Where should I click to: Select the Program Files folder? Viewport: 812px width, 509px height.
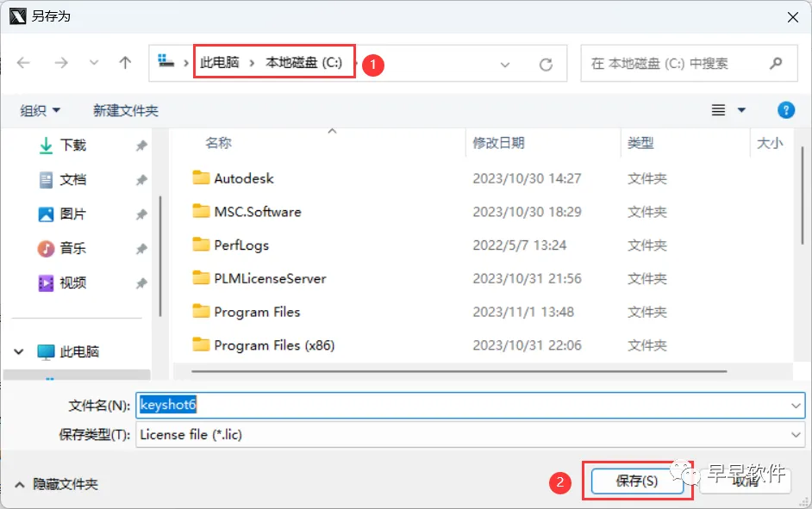tap(258, 312)
